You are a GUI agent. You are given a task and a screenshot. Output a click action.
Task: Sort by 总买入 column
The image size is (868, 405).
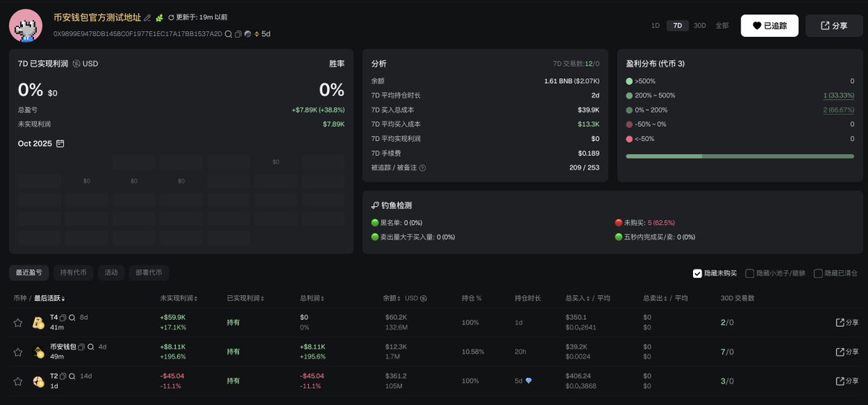(579, 298)
